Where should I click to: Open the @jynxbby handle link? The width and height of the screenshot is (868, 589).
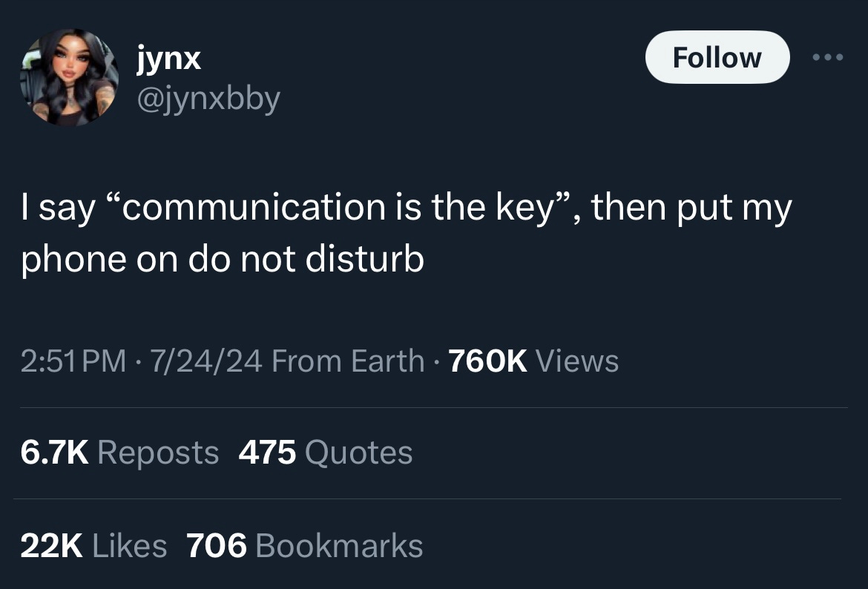(x=208, y=99)
